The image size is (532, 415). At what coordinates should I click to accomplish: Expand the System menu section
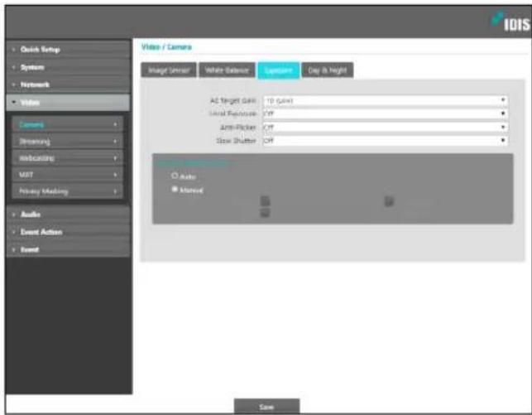(x=68, y=67)
